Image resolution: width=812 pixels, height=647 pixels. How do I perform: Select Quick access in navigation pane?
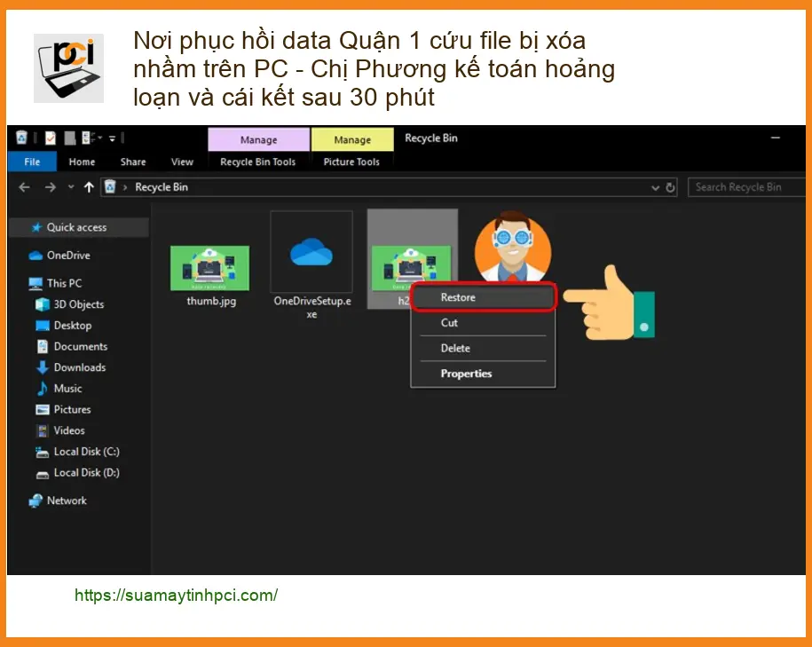click(x=79, y=227)
